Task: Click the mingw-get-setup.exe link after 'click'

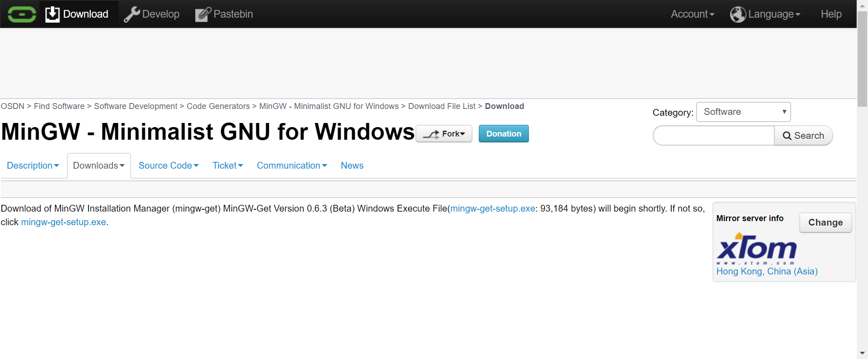Action: 63,222
